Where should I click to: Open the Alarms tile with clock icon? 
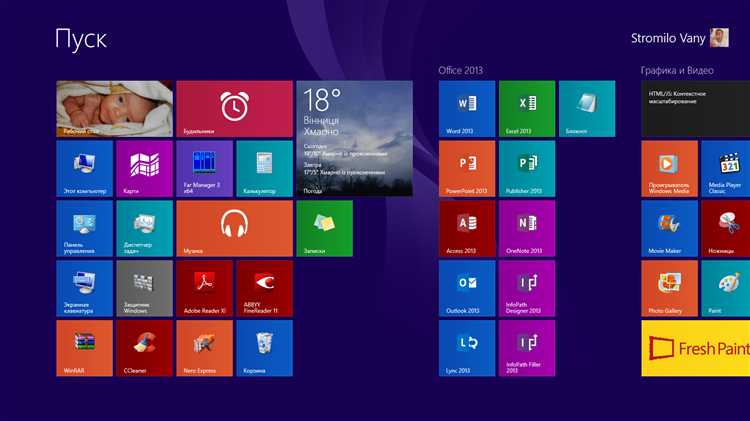click(234, 109)
